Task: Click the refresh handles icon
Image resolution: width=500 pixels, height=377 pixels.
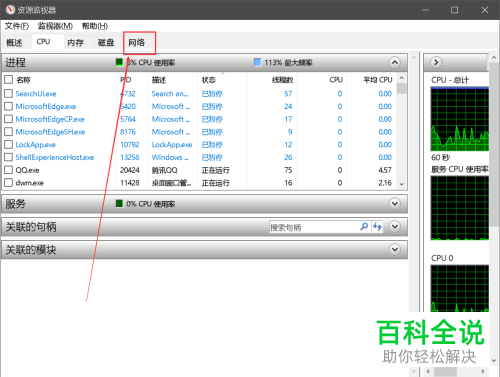Action: 377,227
